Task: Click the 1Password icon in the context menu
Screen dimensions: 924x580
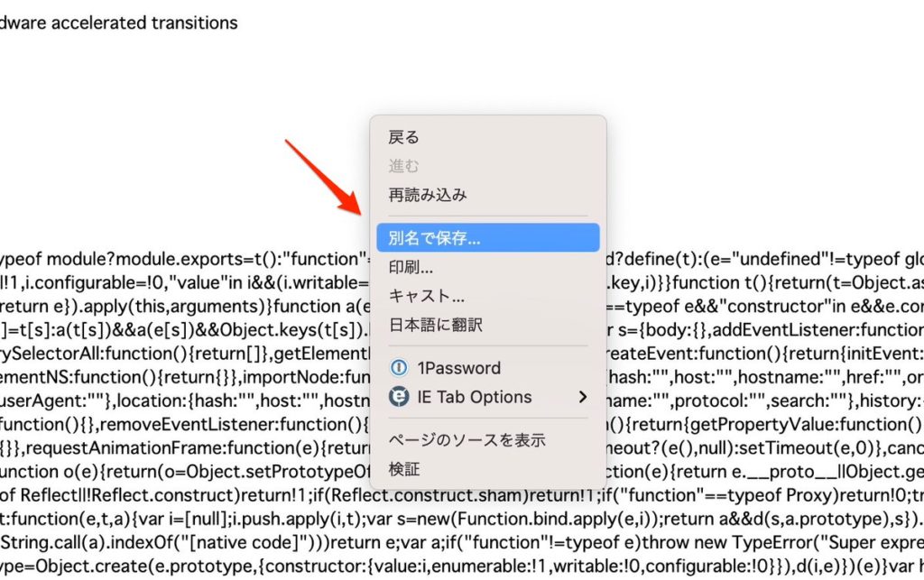Action: point(399,368)
